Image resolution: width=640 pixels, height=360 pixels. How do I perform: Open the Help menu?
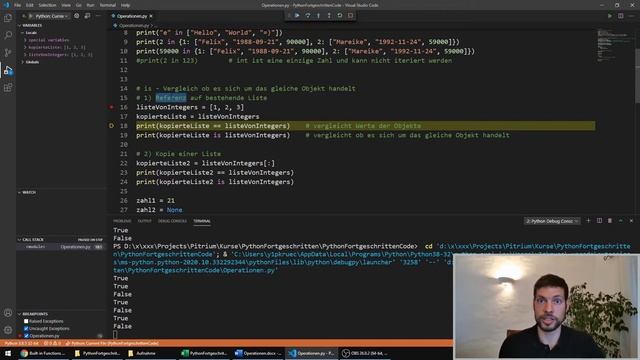[x=125, y=5]
